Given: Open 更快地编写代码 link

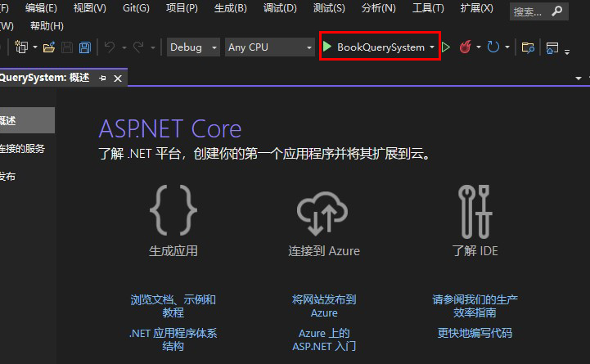Looking at the screenshot, I should (475, 333).
